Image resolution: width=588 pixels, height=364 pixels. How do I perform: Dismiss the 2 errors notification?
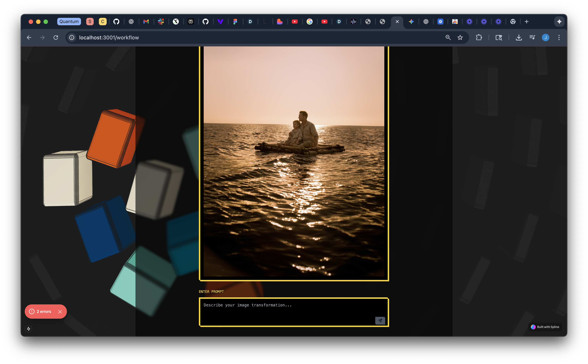tap(60, 311)
